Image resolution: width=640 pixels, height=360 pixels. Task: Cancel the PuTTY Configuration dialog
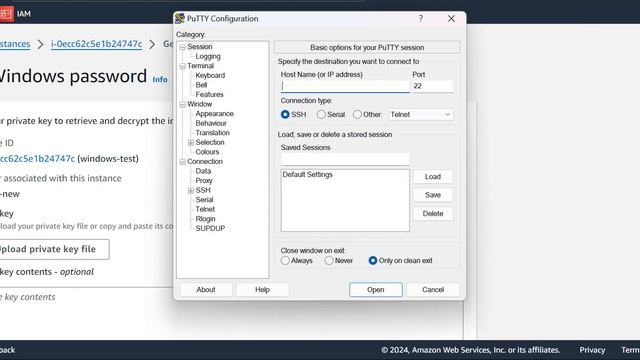(433, 289)
